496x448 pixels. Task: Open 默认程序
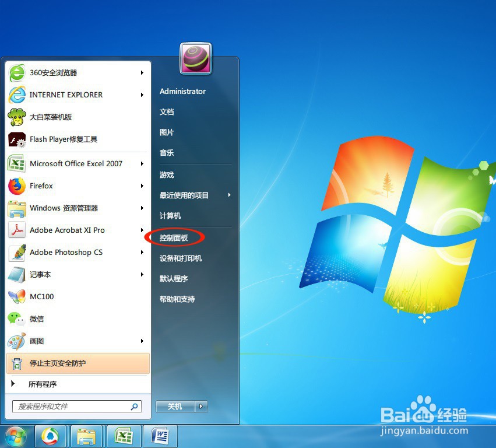pyautogui.click(x=174, y=279)
